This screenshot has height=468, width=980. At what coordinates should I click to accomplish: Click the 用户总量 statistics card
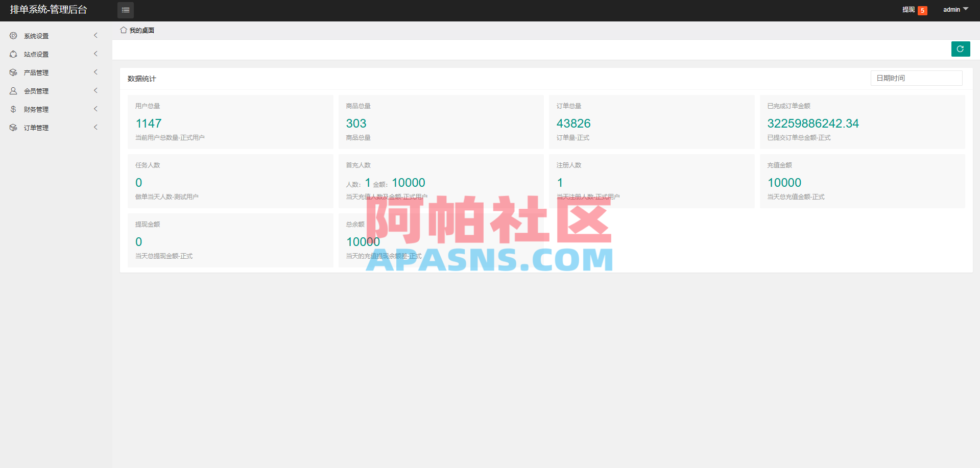230,122
